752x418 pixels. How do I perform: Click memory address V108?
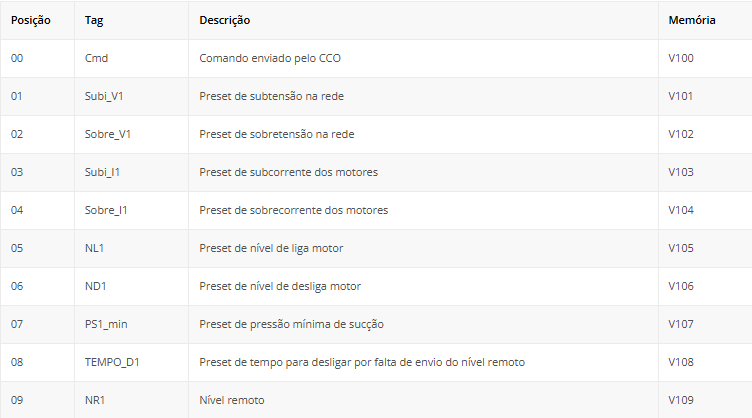pos(681,362)
